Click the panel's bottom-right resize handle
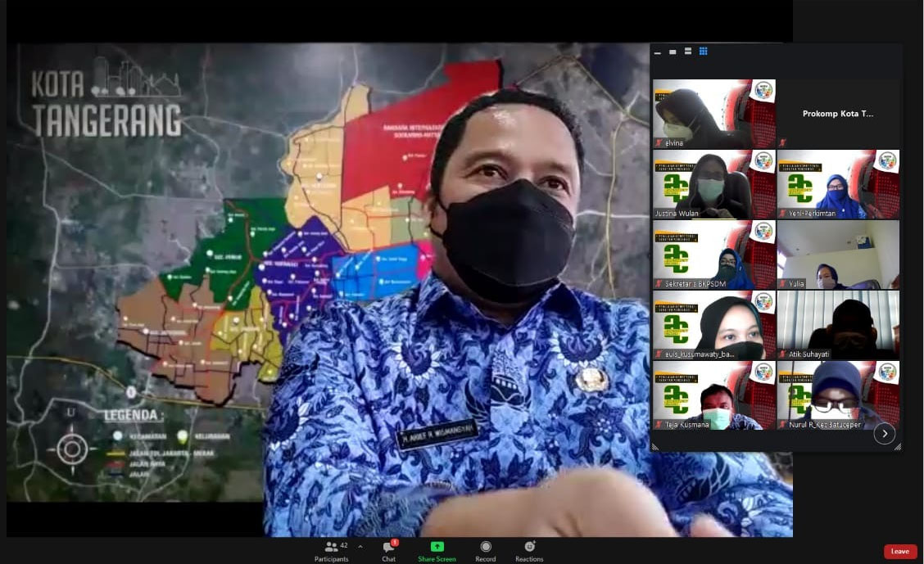This screenshot has width=924, height=564. click(898, 448)
